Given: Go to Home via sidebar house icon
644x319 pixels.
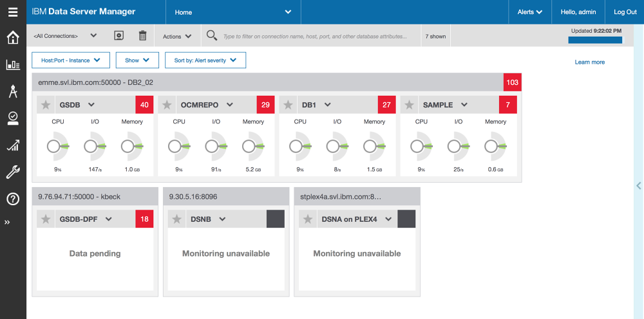Looking at the screenshot, I should (13, 38).
